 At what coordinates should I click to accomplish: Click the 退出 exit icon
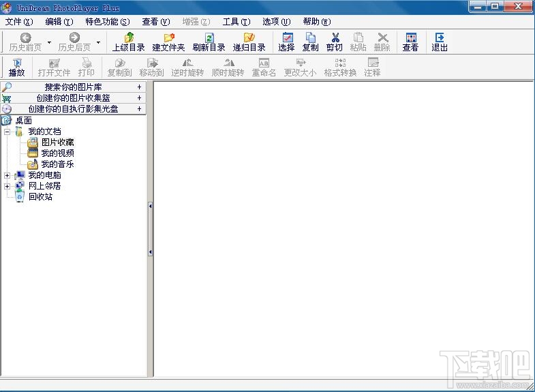tap(440, 37)
